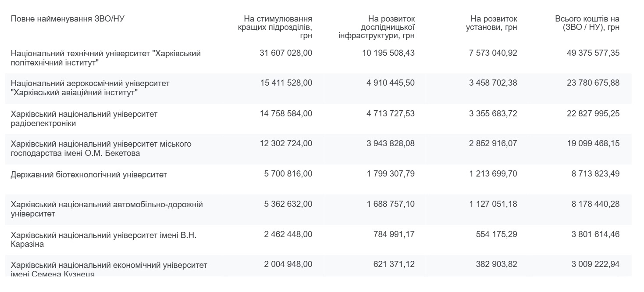
Task: Click the "Всього коштів на (ЗВО / НУ)" header
Action: (587, 23)
